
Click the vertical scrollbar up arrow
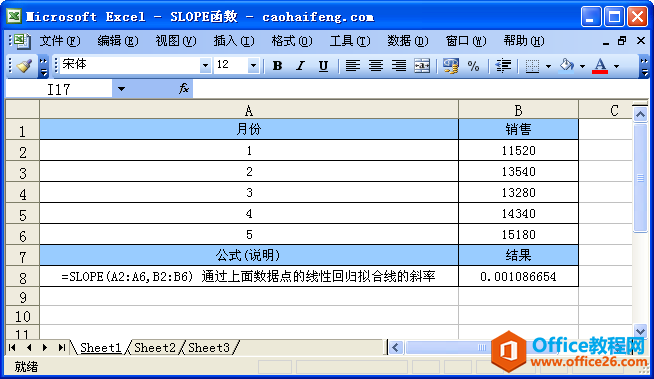[x=640, y=114]
